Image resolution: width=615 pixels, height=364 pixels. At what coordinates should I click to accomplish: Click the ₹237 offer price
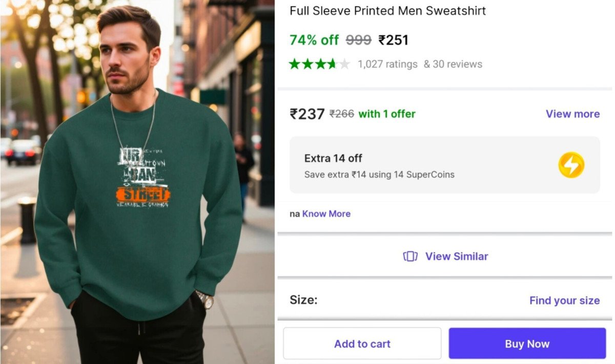click(307, 114)
